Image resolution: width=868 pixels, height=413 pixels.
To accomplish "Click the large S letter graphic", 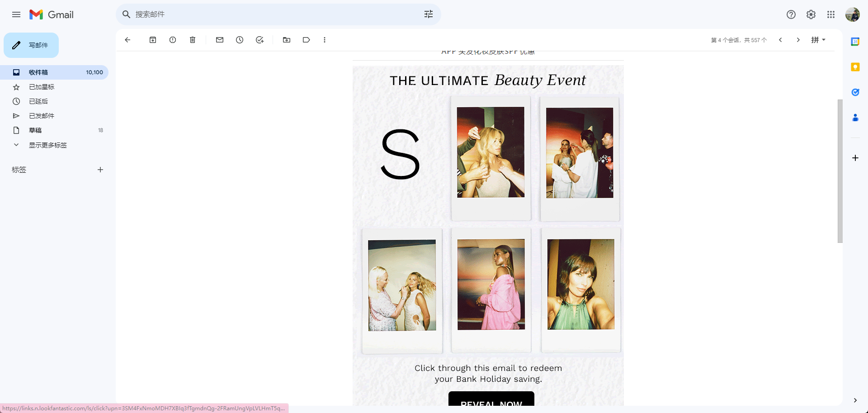I will 401,154.
